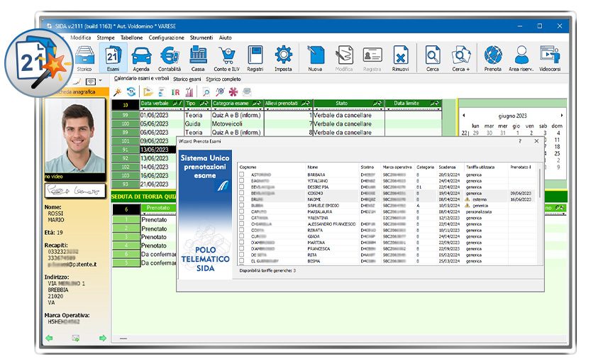Sort list by Scadenza column header
This screenshot has height=364, width=603.
point(448,167)
